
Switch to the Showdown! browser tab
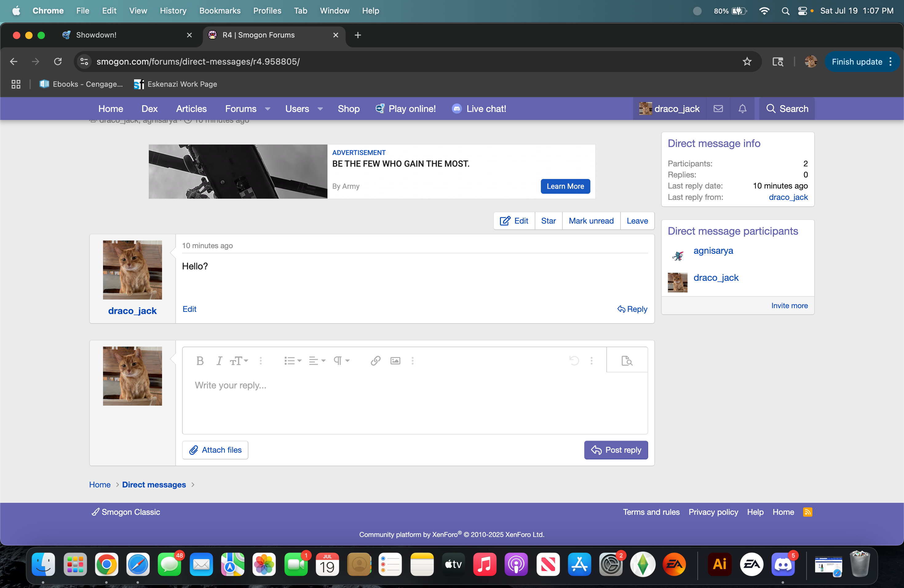[x=127, y=35]
